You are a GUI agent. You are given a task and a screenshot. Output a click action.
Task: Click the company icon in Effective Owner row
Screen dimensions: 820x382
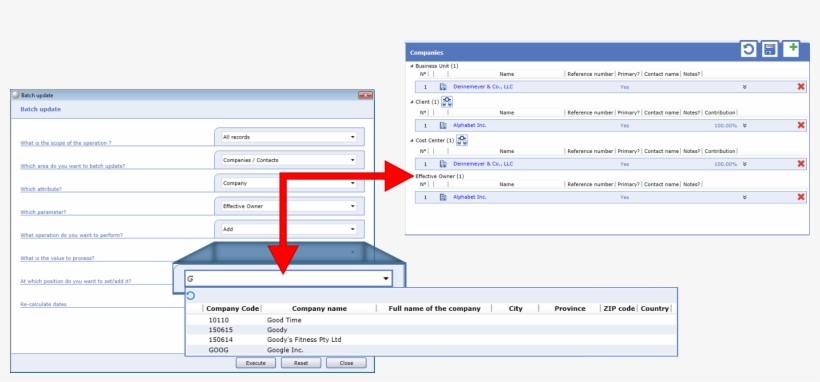point(443,197)
